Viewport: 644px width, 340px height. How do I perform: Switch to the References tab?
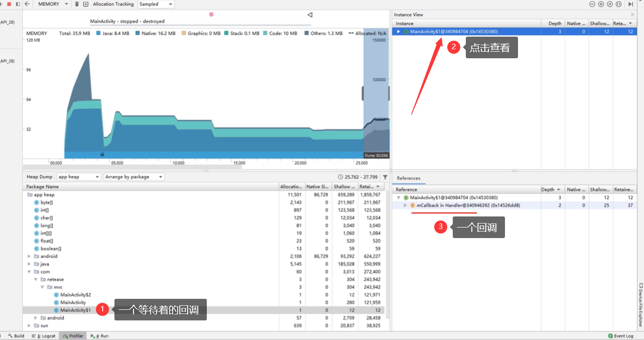[x=409, y=178]
